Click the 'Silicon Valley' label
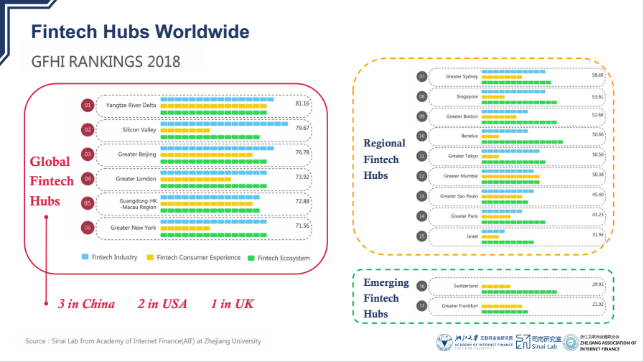Image resolution: width=644 pixels, height=362 pixels. click(x=139, y=130)
